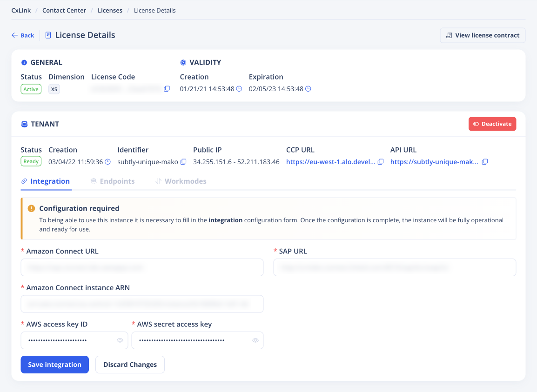
Task: Copy the API URL using copy icon
Action: pos(485,162)
